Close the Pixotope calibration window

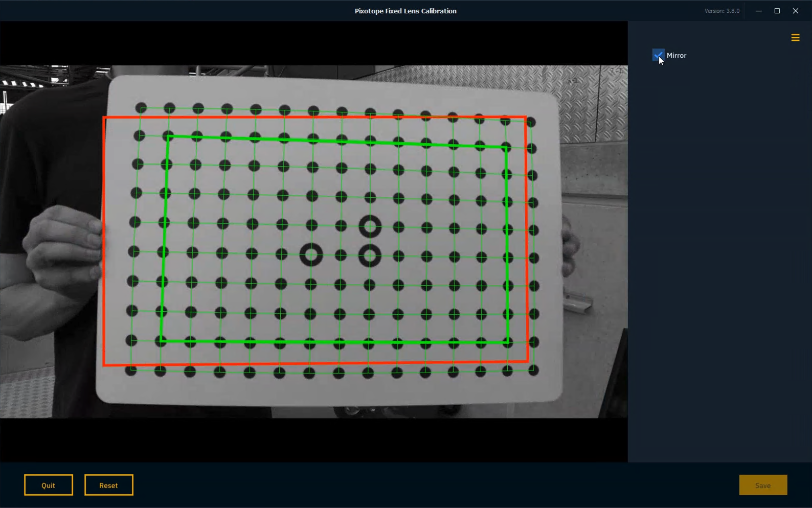pyautogui.click(x=796, y=11)
